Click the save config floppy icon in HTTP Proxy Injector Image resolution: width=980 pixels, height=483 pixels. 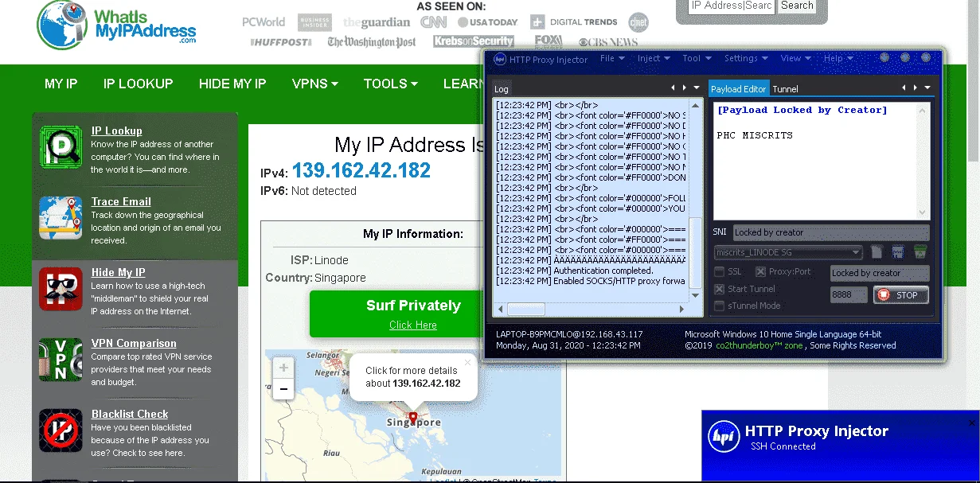tap(898, 252)
